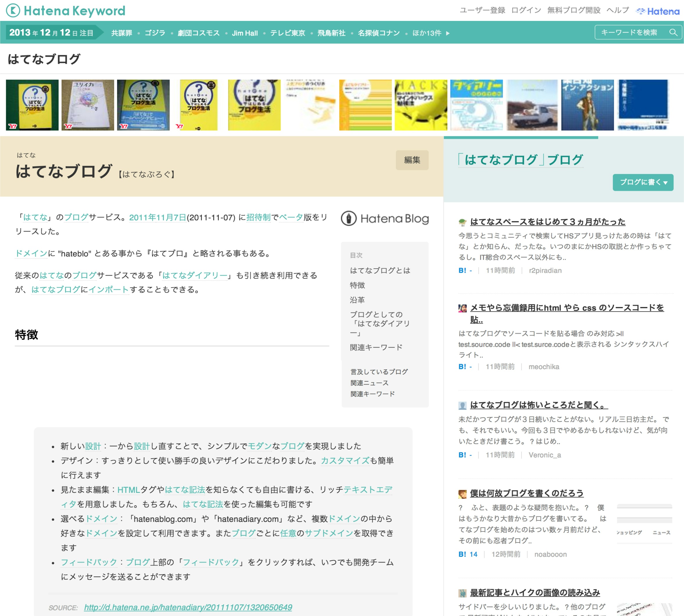Open ユーザー登録 link
The width and height of the screenshot is (684, 616).
point(482,10)
